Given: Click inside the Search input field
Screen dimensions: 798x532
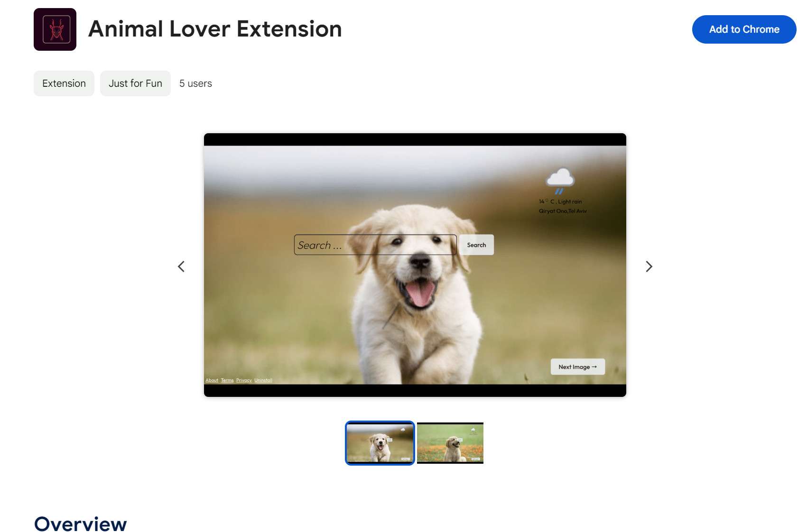Looking at the screenshot, I should (x=375, y=245).
